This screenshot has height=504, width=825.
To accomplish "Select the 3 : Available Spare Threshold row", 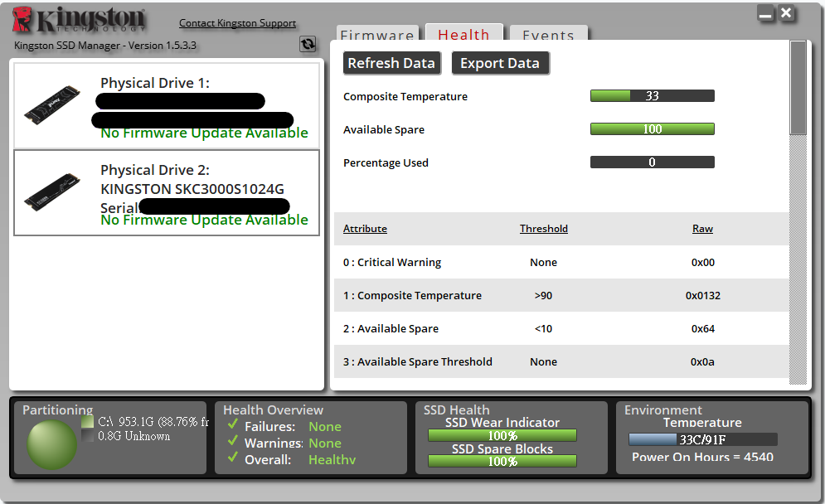I will (x=561, y=361).
